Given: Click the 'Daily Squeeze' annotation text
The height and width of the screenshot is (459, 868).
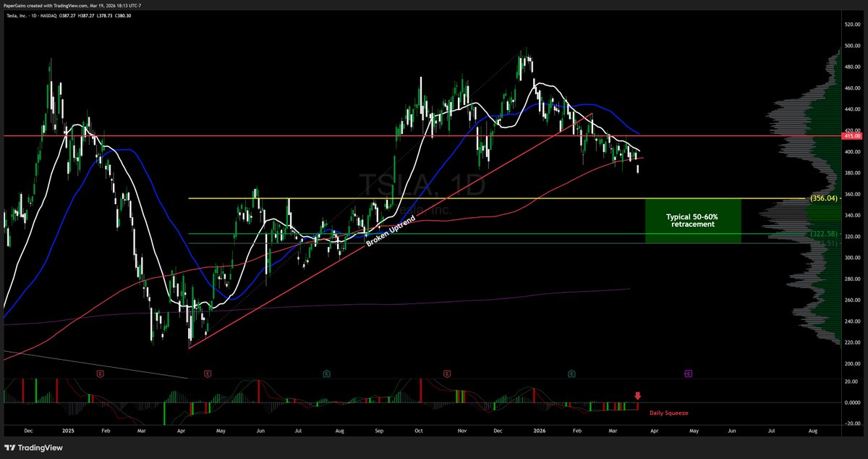Looking at the screenshot, I should tap(669, 413).
